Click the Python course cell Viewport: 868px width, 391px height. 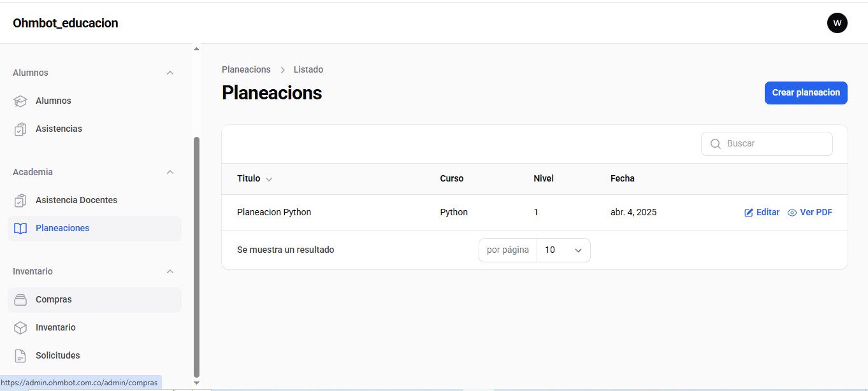click(x=454, y=212)
